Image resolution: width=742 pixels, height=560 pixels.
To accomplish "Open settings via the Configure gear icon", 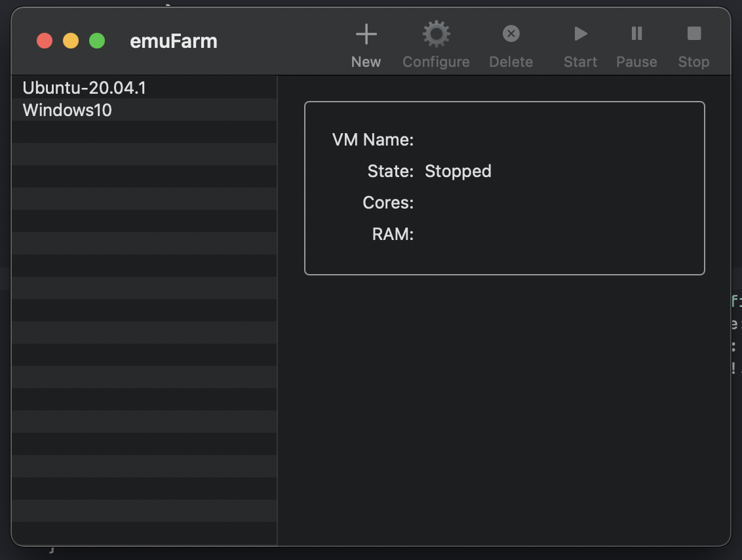I will [437, 33].
